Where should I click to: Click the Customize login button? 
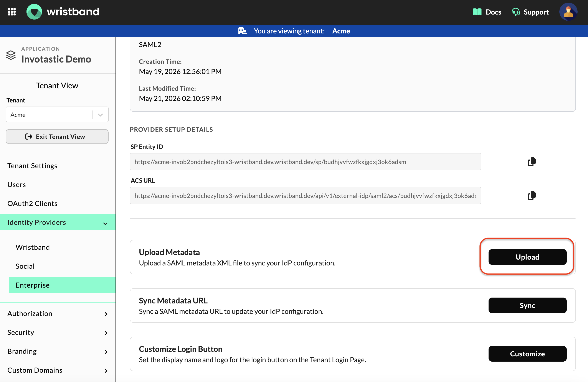527,354
